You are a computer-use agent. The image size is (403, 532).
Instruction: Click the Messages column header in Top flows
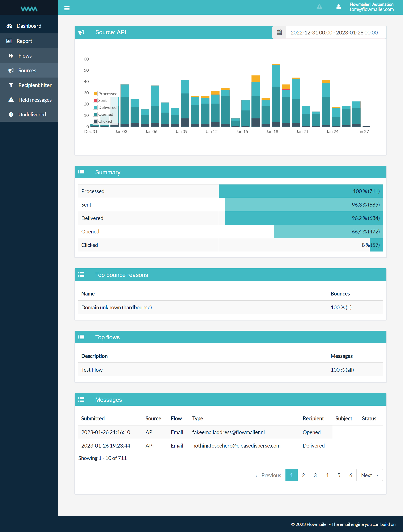coord(342,356)
